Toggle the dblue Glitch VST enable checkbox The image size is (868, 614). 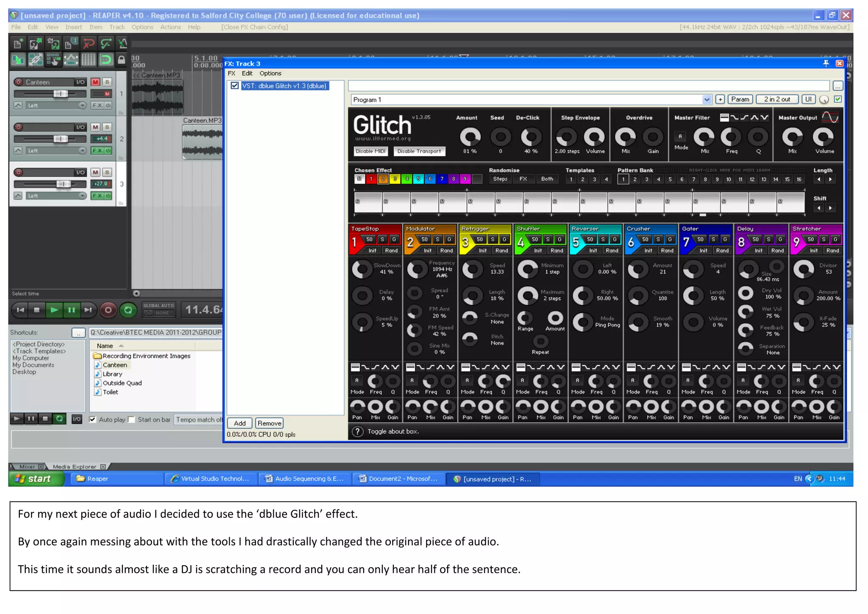(234, 86)
